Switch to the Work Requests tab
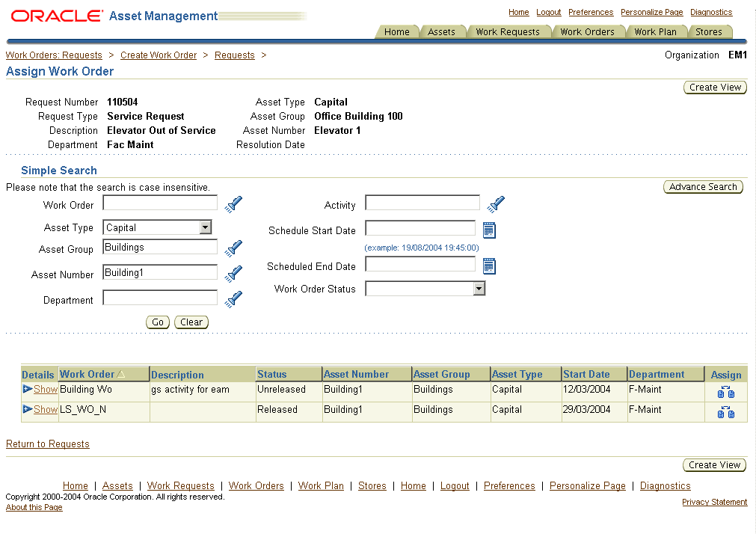 click(x=508, y=32)
